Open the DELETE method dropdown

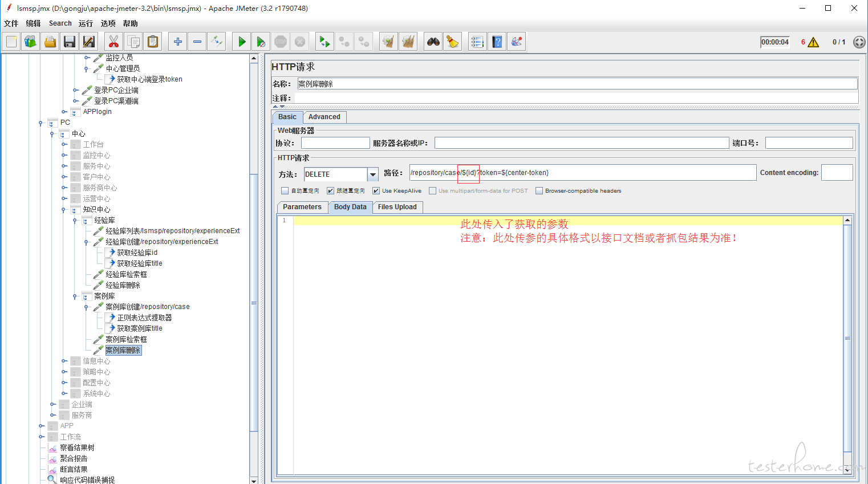point(372,174)
